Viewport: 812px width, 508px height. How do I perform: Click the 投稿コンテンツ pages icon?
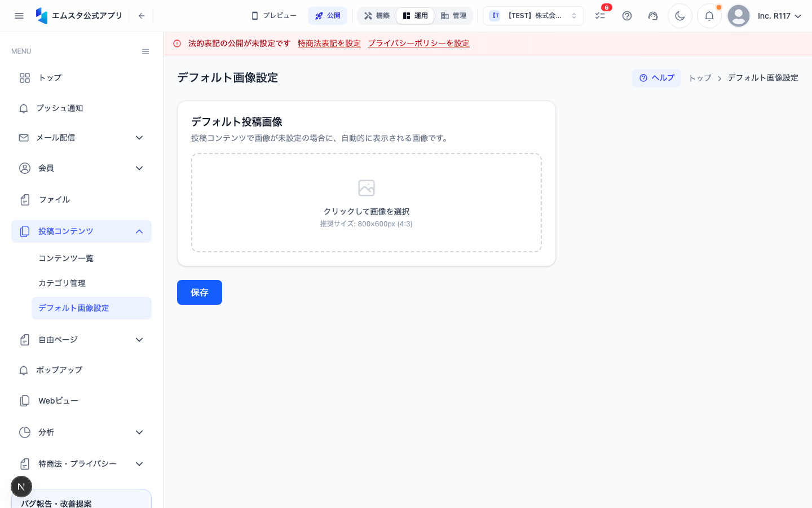coord(25,231)
